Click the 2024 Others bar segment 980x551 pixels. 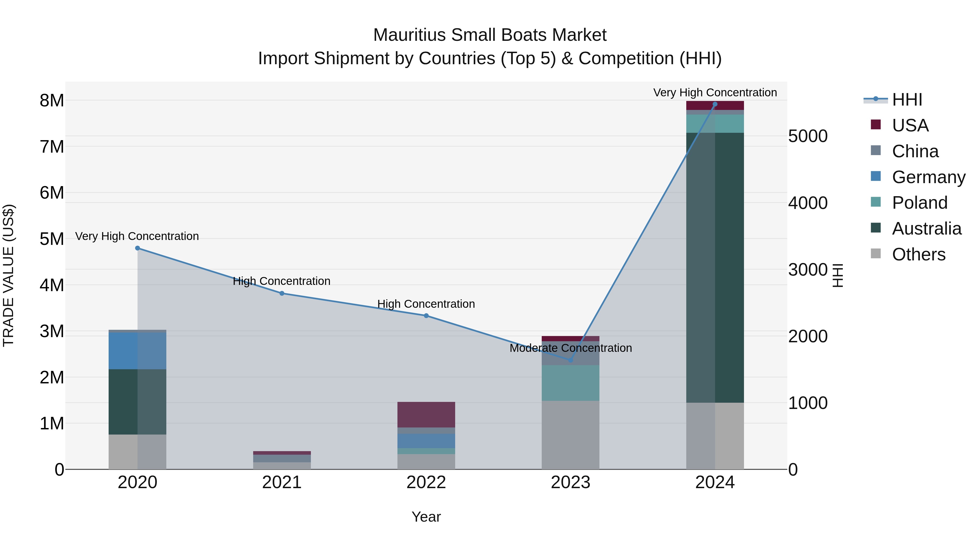tap(715, 436)
